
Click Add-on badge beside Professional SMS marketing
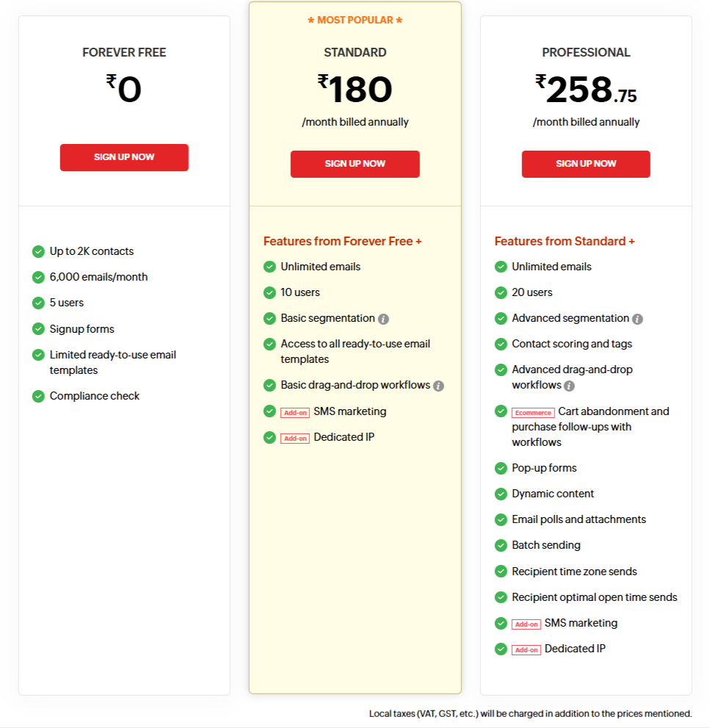point(526,624)
